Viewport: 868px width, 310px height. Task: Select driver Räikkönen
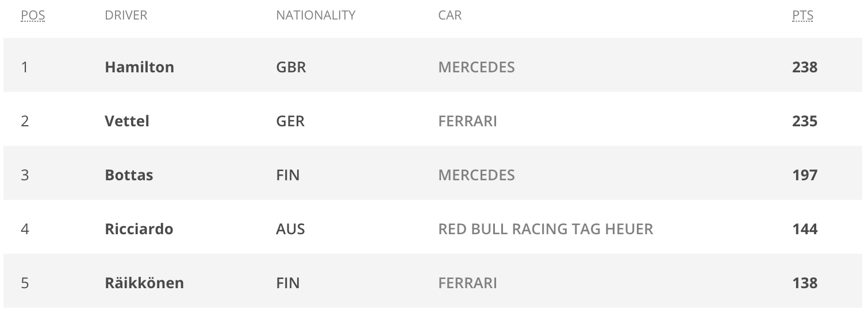click(144, 283)
